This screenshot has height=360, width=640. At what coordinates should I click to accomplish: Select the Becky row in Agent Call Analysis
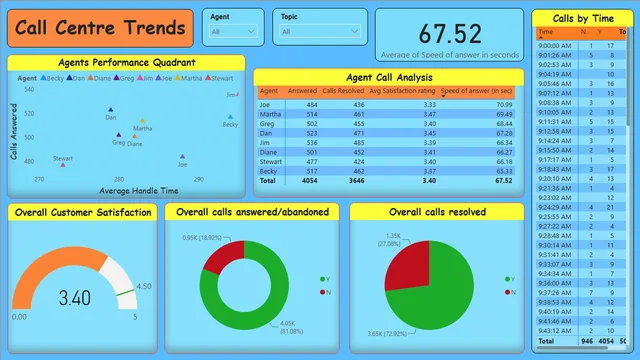[386, 171]
